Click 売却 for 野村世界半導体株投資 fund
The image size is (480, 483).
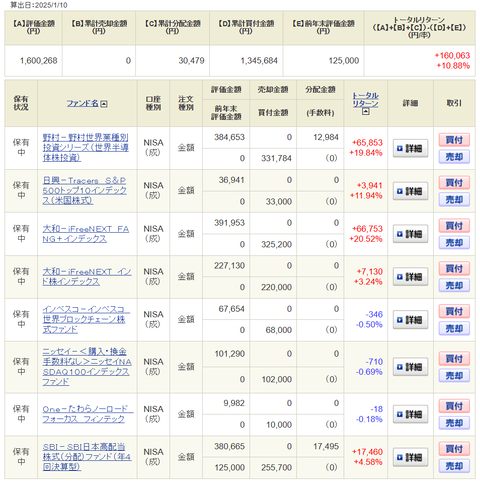tap(454, 157)
